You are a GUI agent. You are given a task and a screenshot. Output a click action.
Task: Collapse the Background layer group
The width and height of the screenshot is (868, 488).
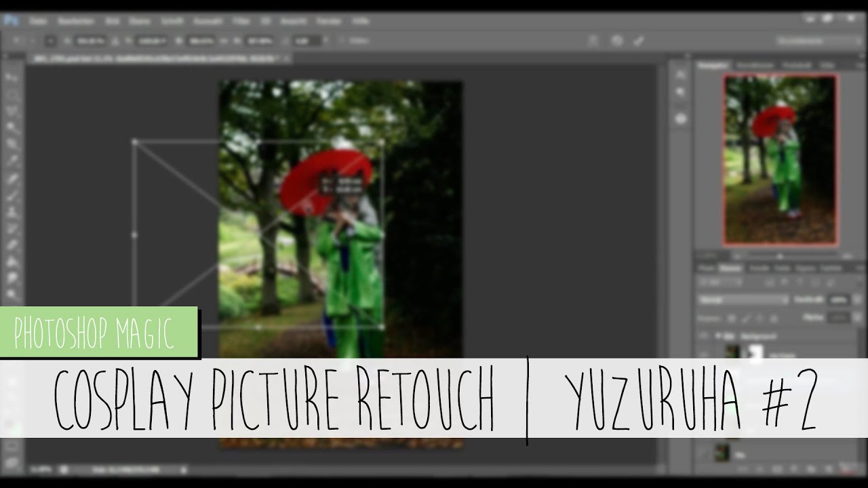[717, 335]
